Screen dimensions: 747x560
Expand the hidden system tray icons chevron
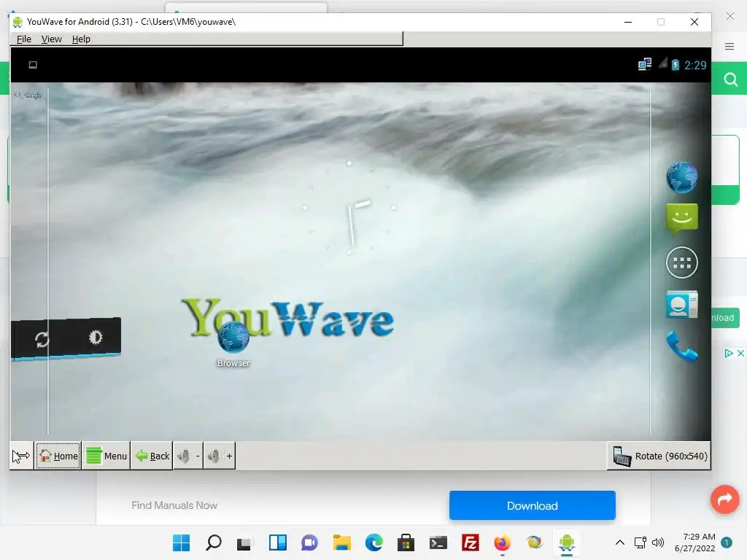click(620, 542)
